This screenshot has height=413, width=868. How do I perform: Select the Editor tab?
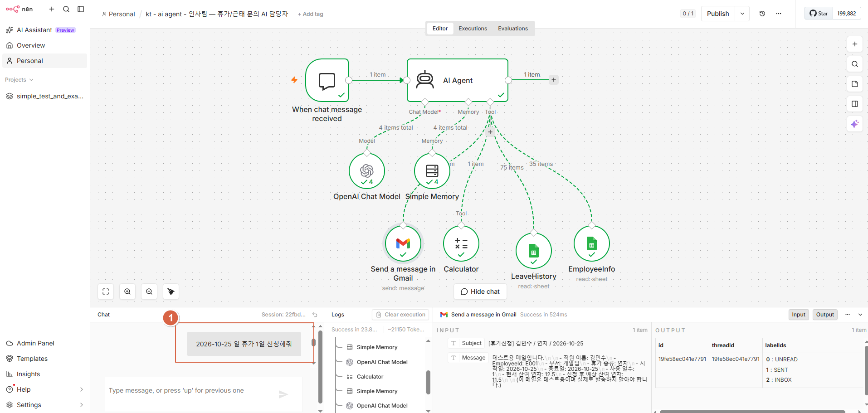[x=440, y=29]
